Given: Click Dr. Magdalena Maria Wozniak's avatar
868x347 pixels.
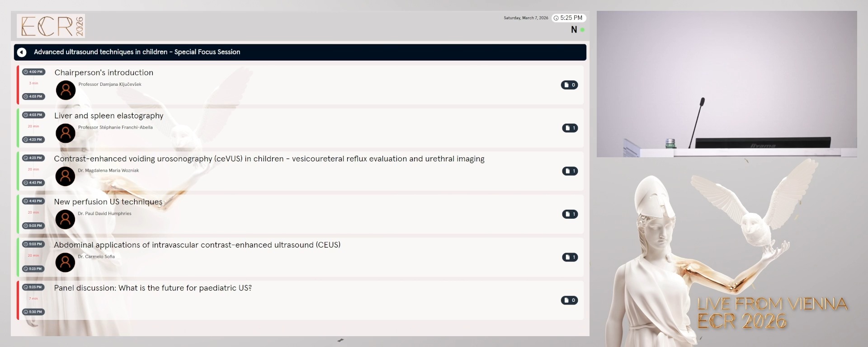Looking at the screenshot, I should 65,176.
